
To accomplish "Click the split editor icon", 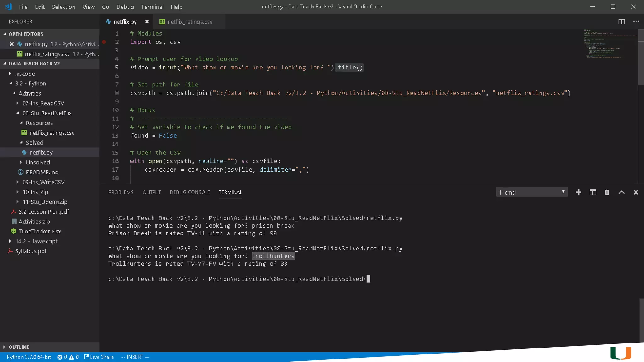I will pos(621,22).
